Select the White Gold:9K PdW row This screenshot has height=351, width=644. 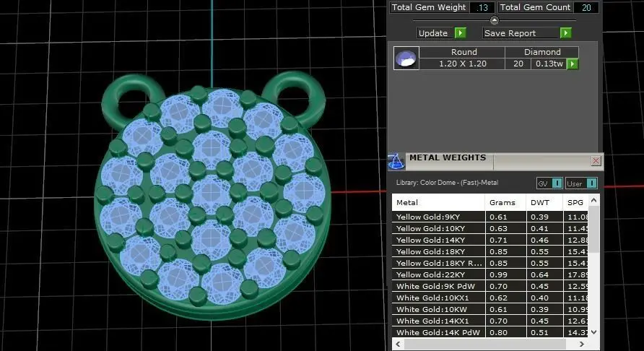point(490,286)
